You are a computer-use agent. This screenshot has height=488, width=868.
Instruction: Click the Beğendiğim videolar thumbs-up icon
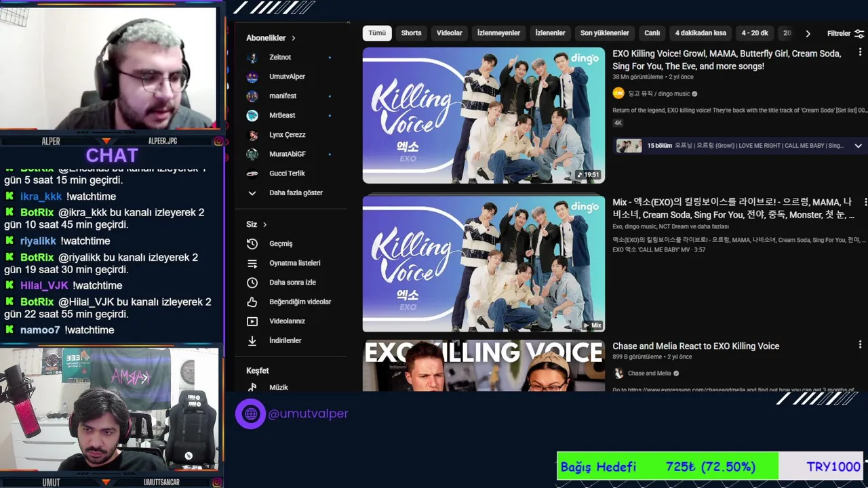[252, 302]
